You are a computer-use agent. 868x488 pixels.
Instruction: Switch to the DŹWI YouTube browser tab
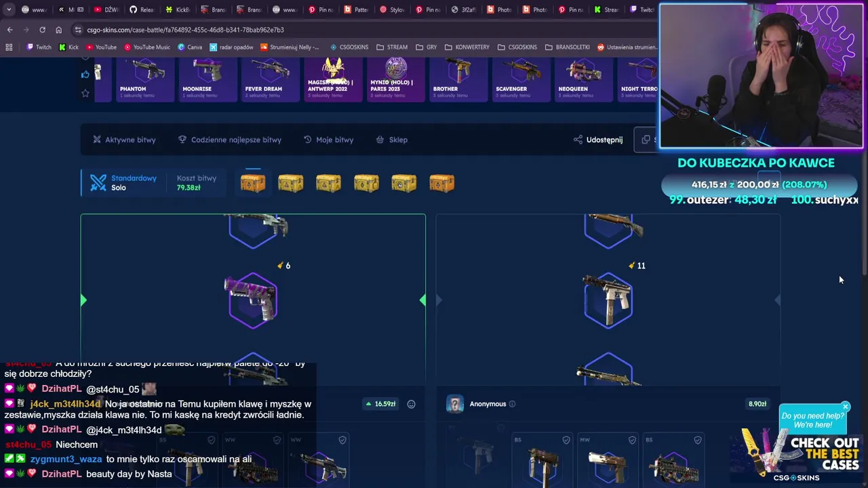point(108,9)
